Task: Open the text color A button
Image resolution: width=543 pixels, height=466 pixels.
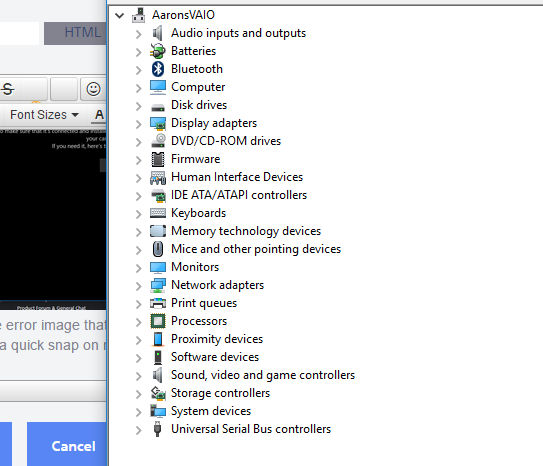Action: 99,115
